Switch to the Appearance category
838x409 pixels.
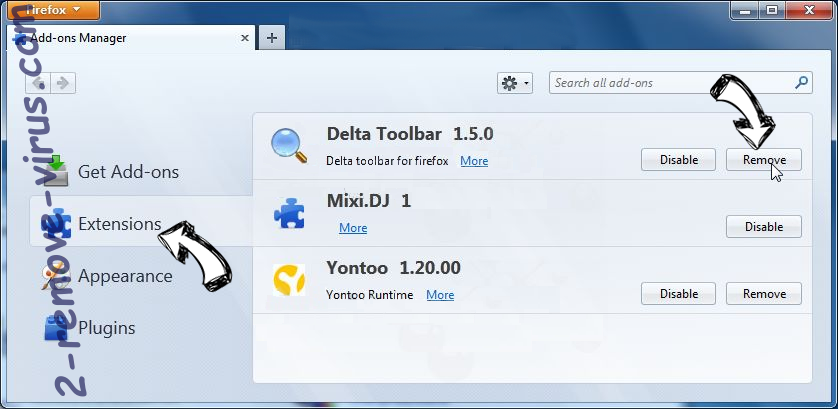tap(125, 276)
